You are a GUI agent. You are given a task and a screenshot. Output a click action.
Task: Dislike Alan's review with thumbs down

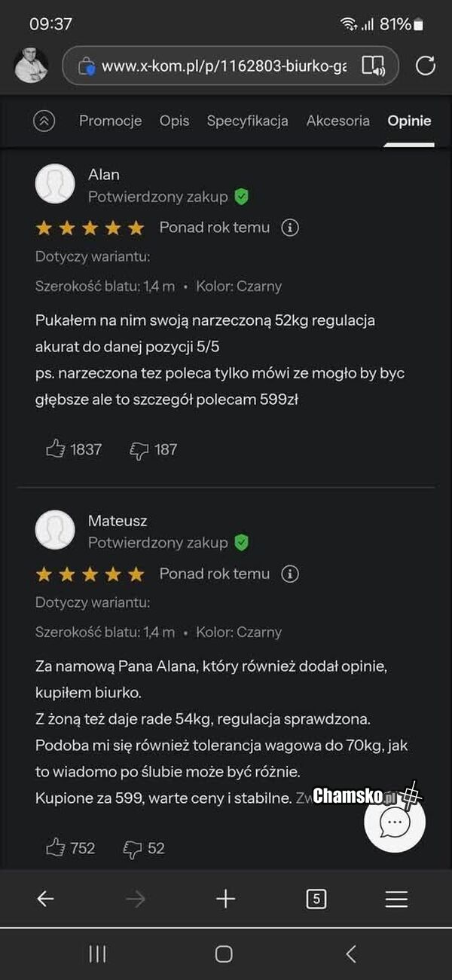[139, 450]
